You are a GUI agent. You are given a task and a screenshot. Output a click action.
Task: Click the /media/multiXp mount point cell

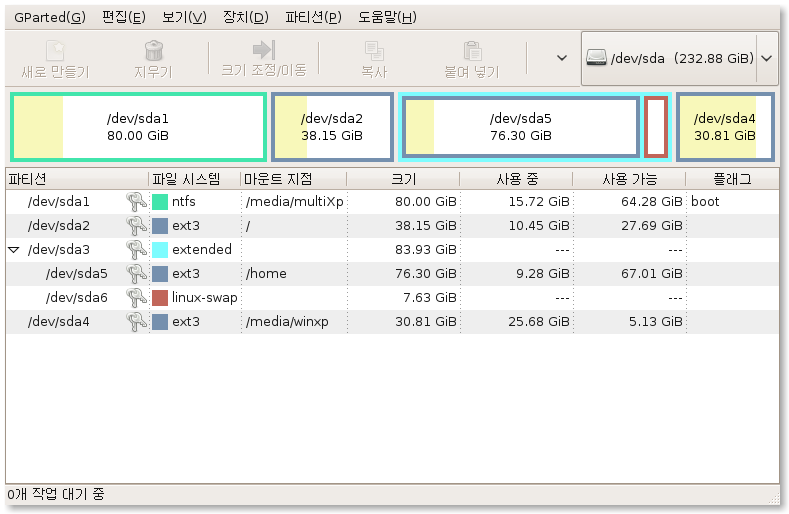(x=294, y=202)
